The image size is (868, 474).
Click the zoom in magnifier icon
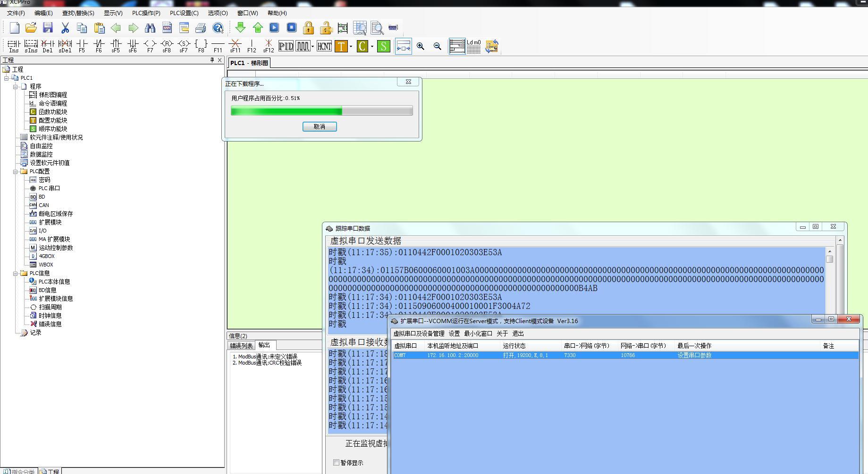[x=420, y=46]
